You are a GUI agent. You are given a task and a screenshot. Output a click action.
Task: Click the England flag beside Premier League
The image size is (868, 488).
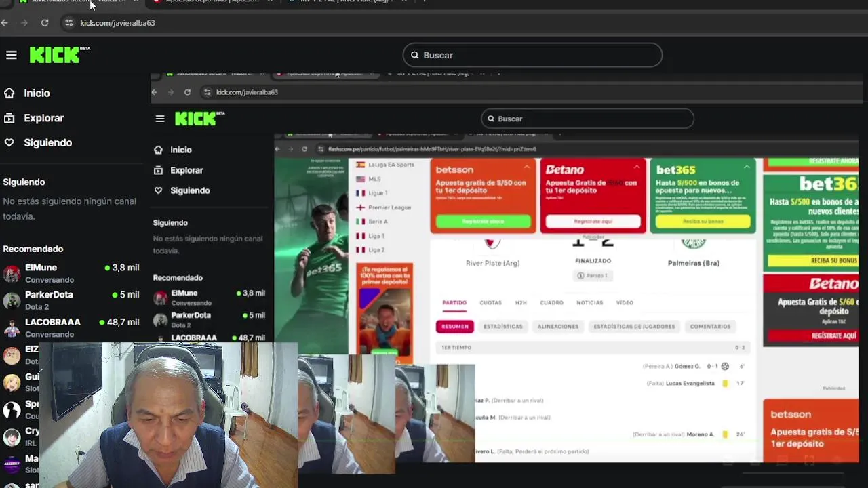(361, 207)
